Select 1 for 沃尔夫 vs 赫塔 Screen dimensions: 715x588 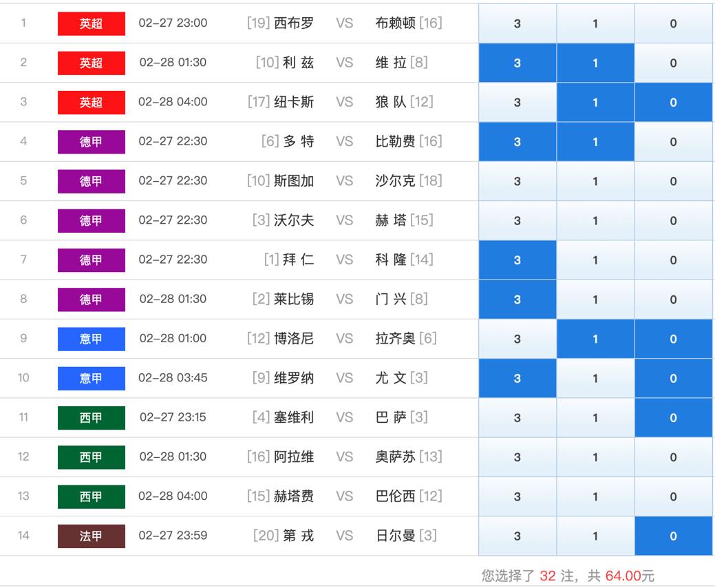[x=595, y=221]
